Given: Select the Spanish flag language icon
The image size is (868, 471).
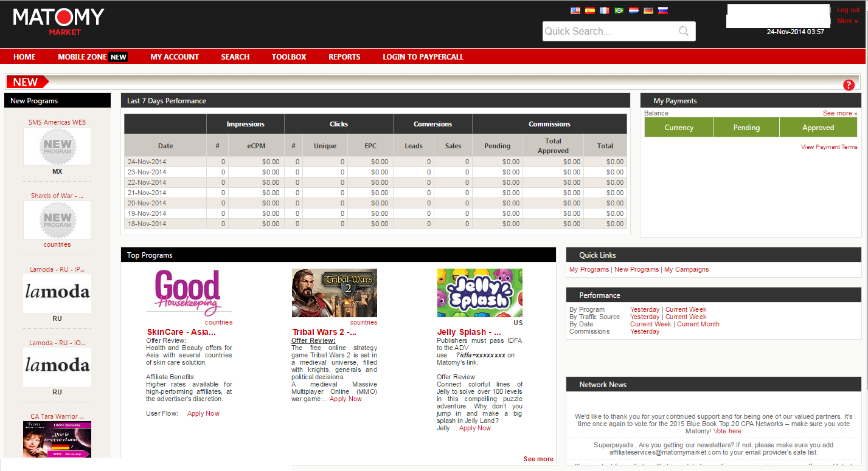Looking at the screenshot, I should (x=589, y=10).
